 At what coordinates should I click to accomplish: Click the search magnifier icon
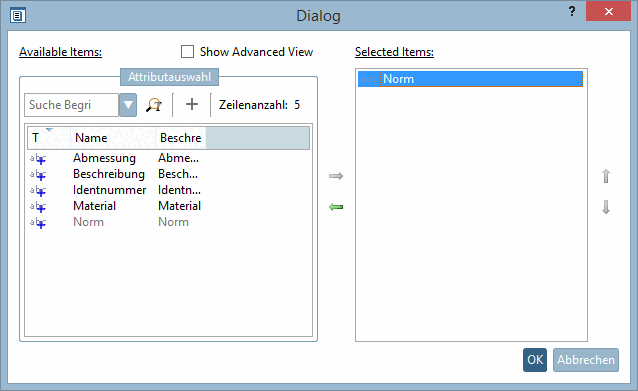pyautogui.click(x=154, y=105)
